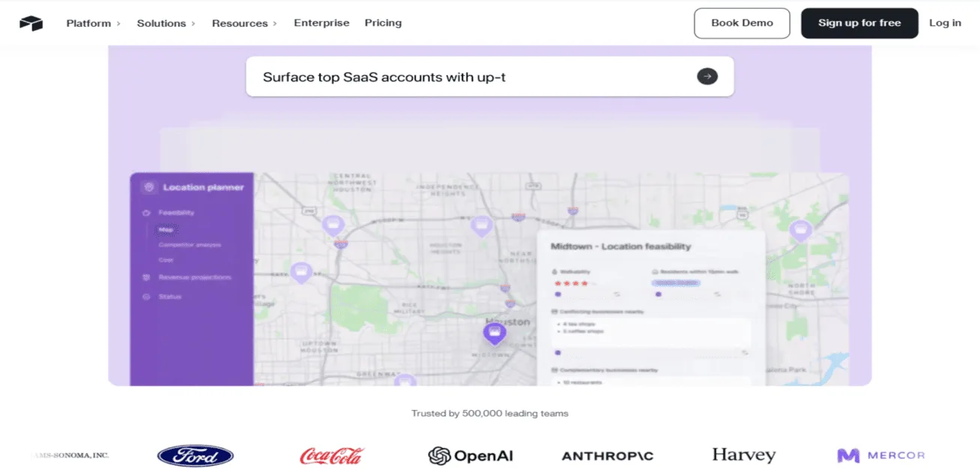Click the Feasibility sidebar icon
This screenshot has width=980, height=476.
(x=147, y=213)
